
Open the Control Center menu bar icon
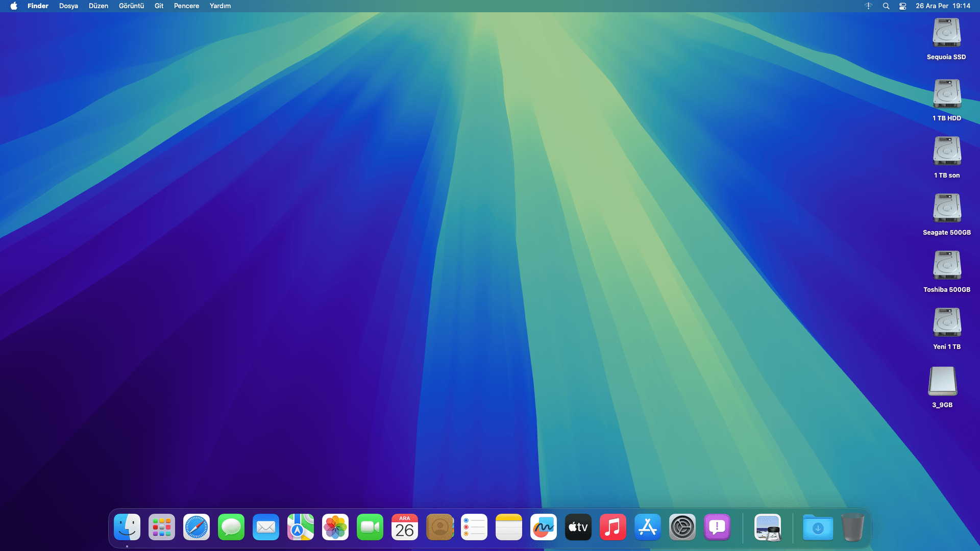point(902,6)
